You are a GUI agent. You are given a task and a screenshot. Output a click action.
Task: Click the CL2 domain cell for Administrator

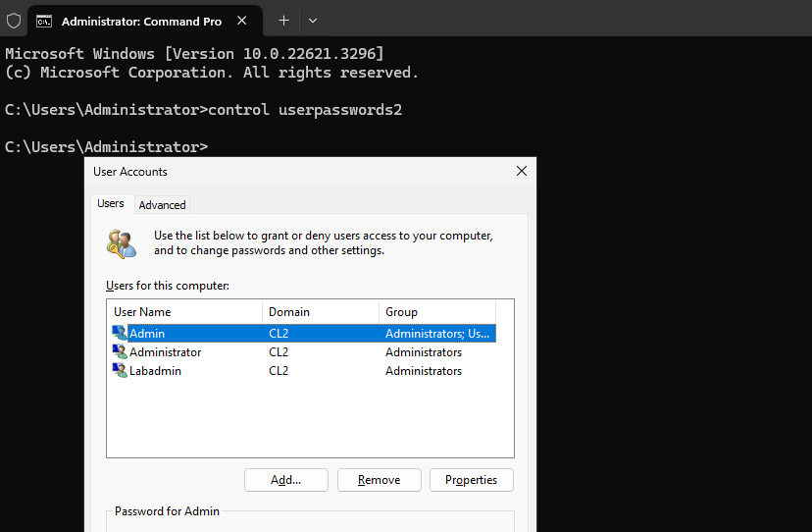pyautogui.click(x=279, y=352)
